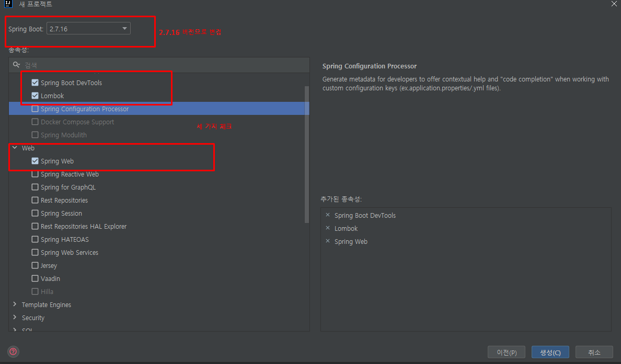Viewport: 621px width, 364px height.
Task: Click the dependency list vertical scrollbar
Action: [x=306, y=154]
